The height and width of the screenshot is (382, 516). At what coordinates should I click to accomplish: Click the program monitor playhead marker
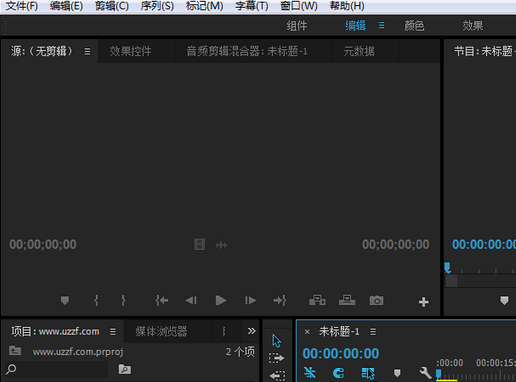(x=447, y=268)
